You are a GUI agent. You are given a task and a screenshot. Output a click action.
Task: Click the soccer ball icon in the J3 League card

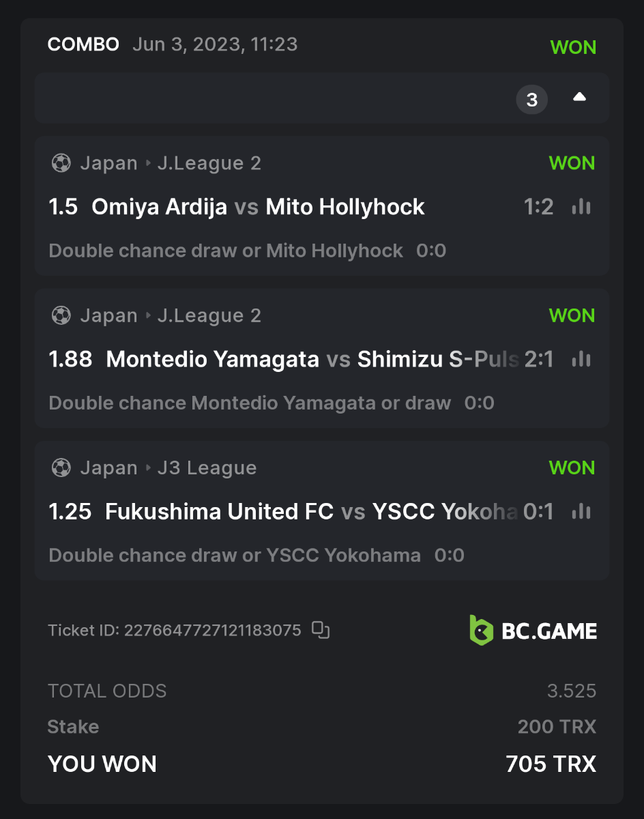[x=61, y=468]
